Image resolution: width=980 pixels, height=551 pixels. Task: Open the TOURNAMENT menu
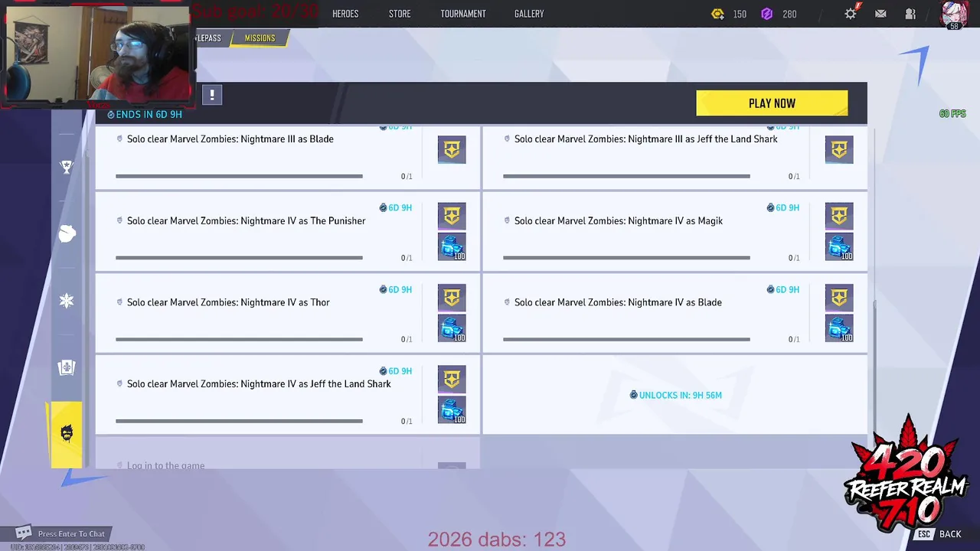coord(463,14)
